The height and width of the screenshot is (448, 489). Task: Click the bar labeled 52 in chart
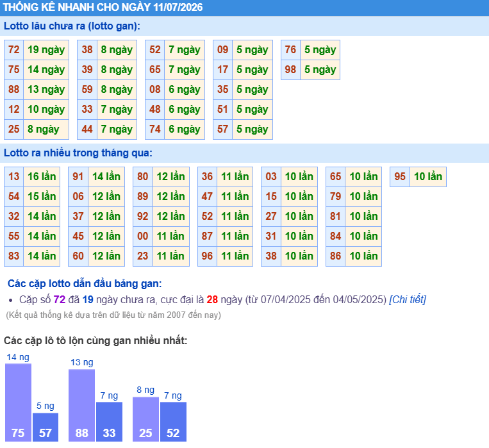coord(174,422)
